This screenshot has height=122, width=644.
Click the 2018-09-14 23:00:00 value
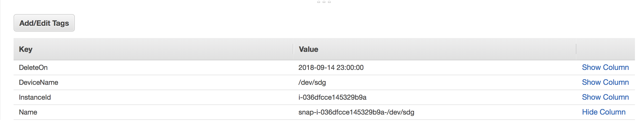[x=331, y=68]
